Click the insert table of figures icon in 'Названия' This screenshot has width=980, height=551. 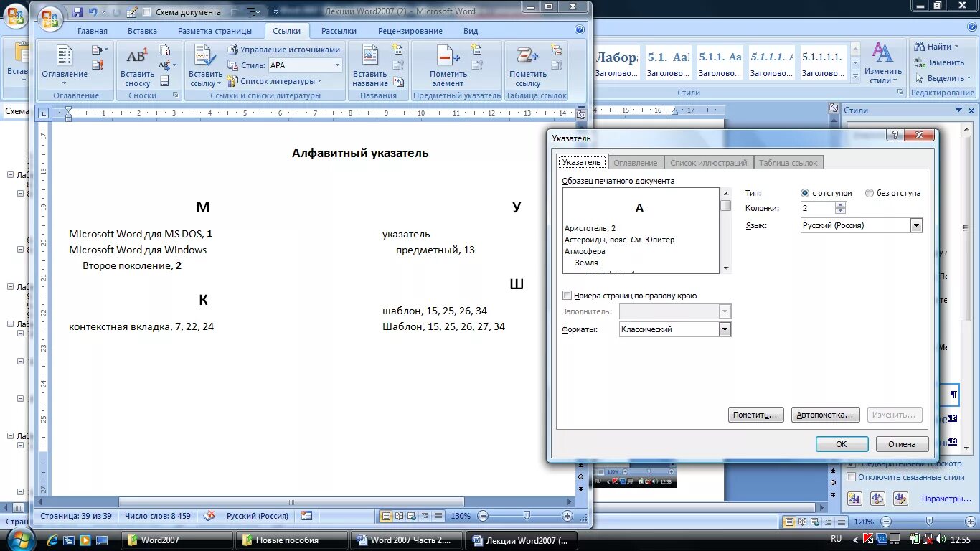(397, 50)
